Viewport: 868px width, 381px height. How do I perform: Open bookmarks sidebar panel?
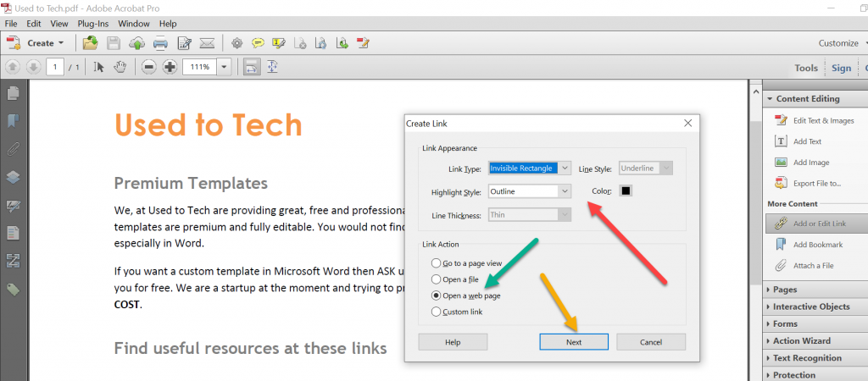coord(14,120)
